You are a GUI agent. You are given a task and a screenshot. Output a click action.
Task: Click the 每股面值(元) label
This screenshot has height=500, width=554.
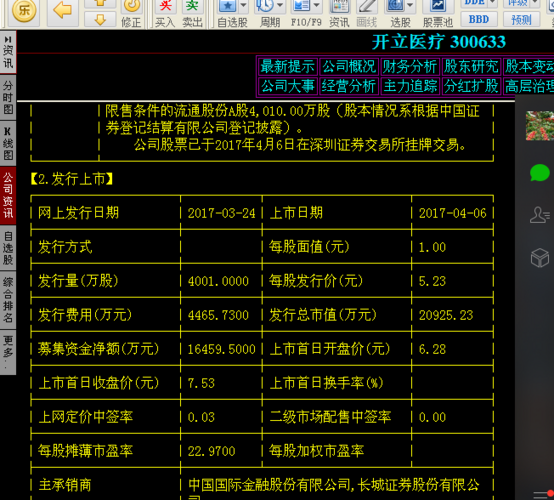pyautogui.click(x=309, y=247)
